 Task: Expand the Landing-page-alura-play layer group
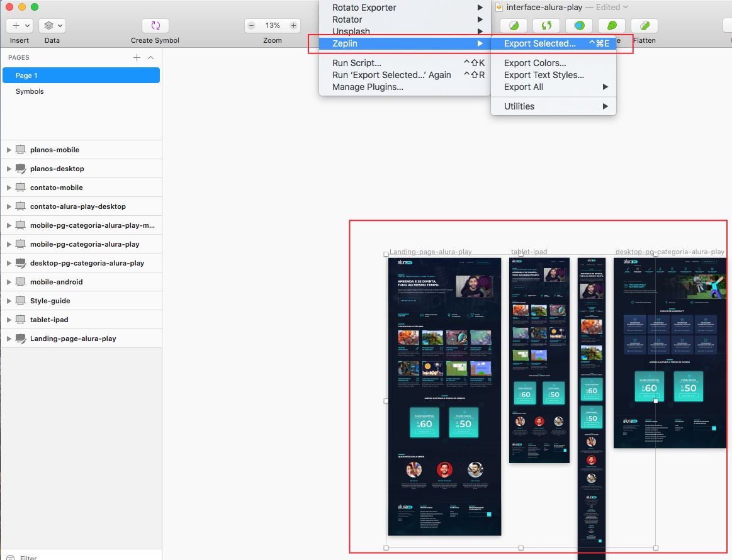coord(8,339)
